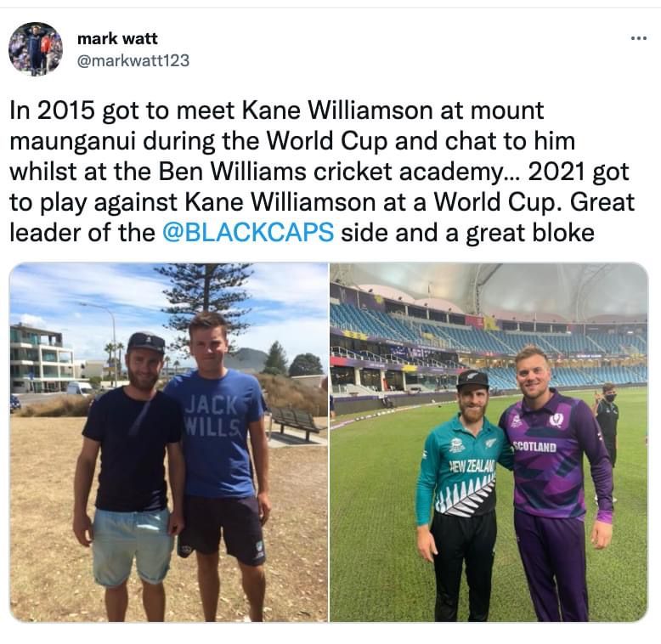Click the tweet text about Kane Williamson
Viewport: 661px width, 644px height.
[x=323, y=172]
